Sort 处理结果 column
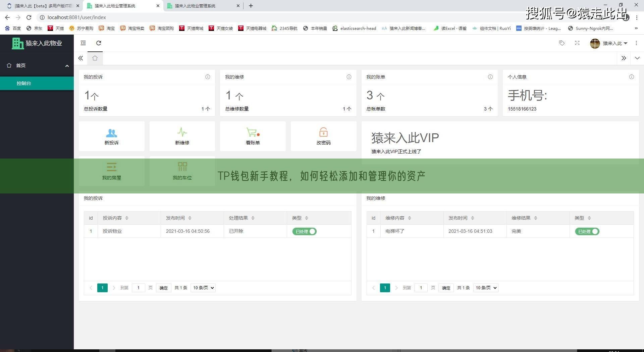Screen dimensions: 644x352 [x=253, y=218]
